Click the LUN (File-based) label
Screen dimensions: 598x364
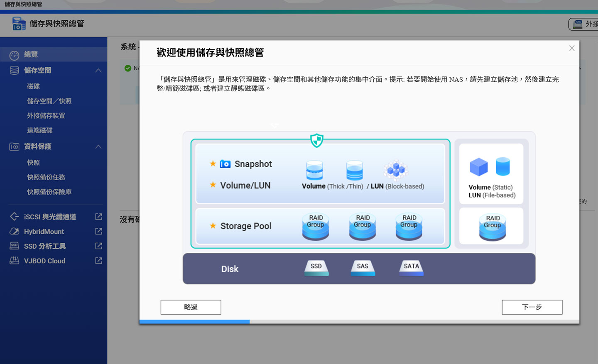point(492,195)
